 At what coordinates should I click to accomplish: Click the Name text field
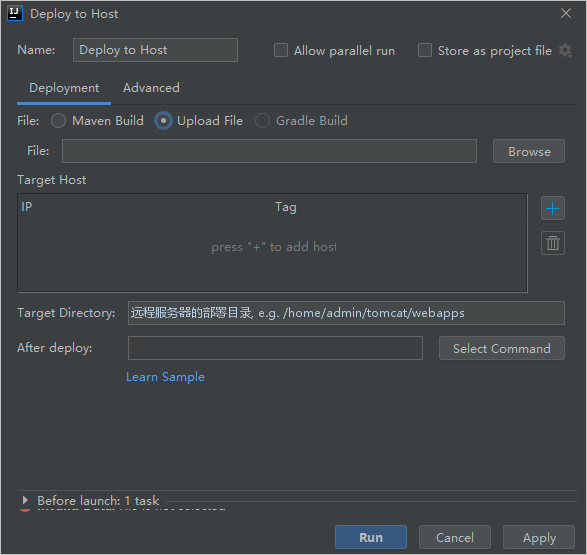click(155, 50)
